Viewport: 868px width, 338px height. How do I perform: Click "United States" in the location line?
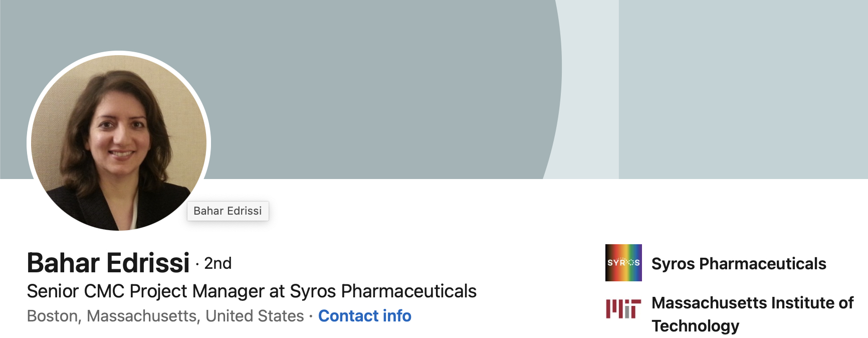[x=255, y=316]
